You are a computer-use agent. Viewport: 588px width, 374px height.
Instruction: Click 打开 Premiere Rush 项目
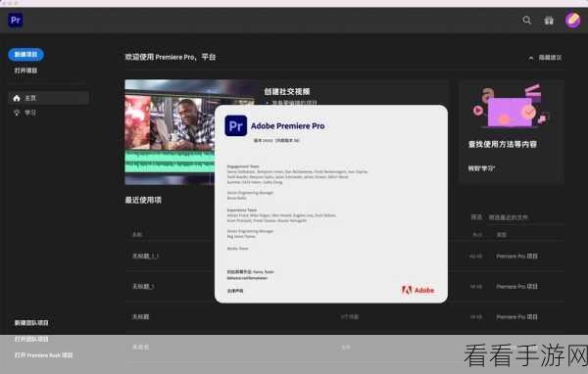(43, 355)
